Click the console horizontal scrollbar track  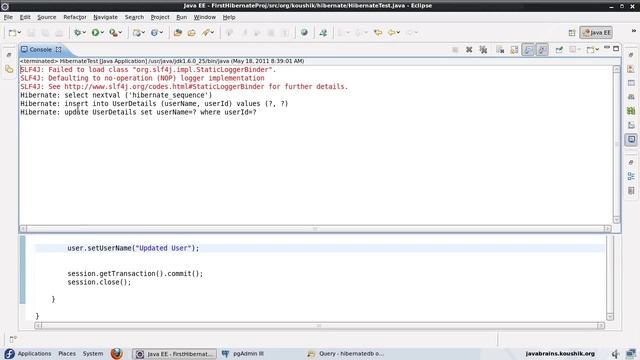[315, 229]
